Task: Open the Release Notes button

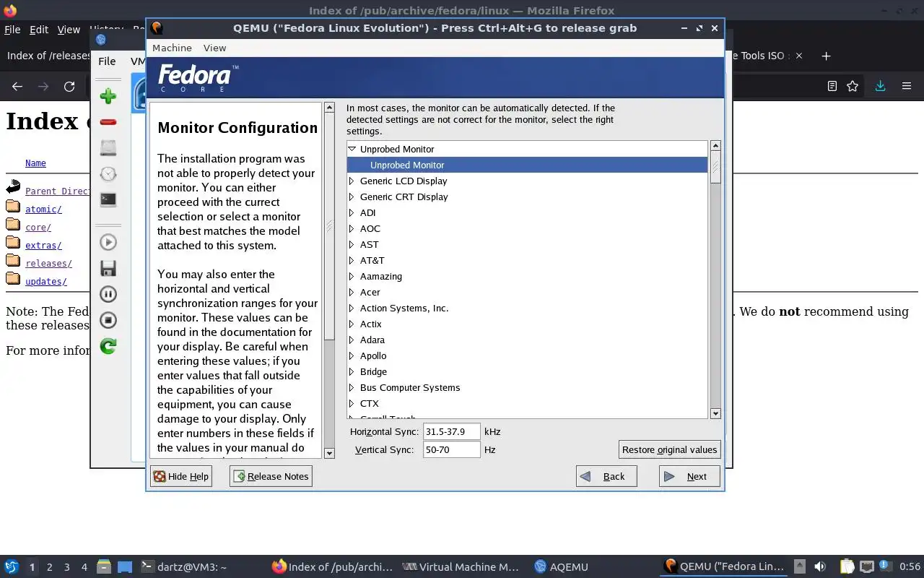Action: 271,476
